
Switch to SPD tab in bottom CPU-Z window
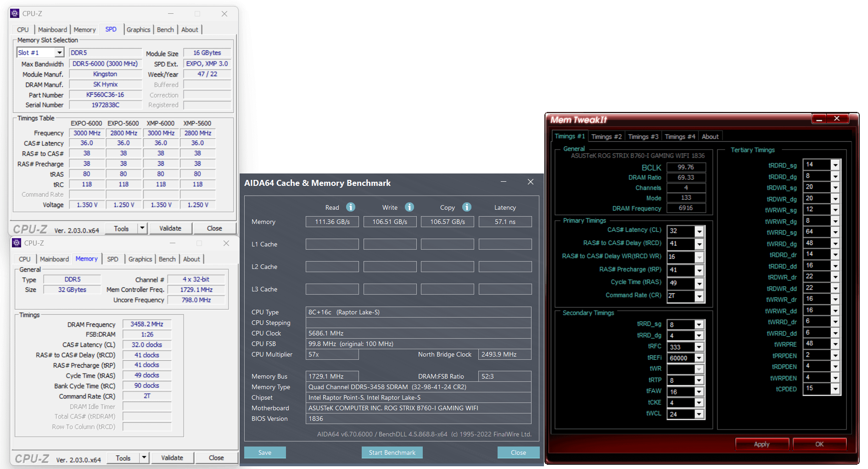pyautogui.click(x=112, y=259)
